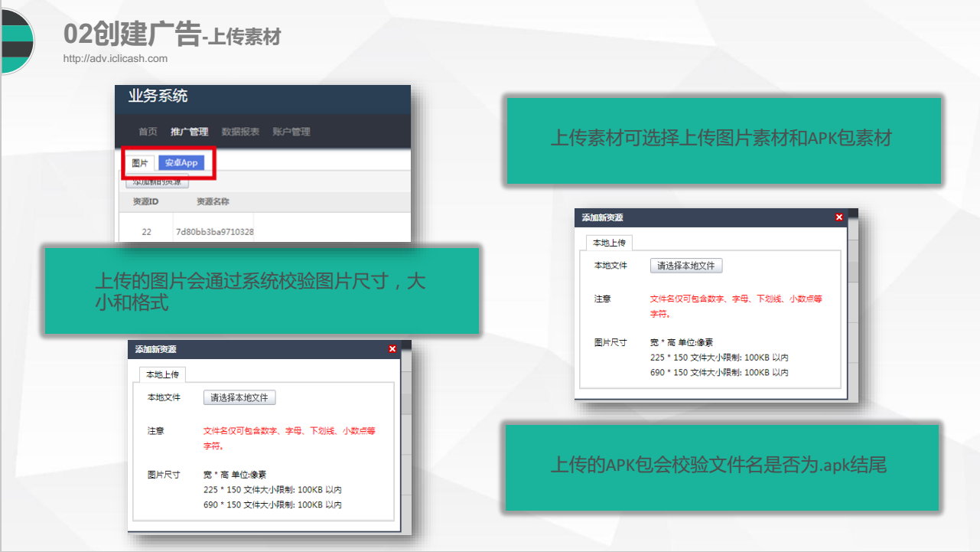Open 账户管理 in the navigation bar
980x552 pixels.
[x=291, y=132]
